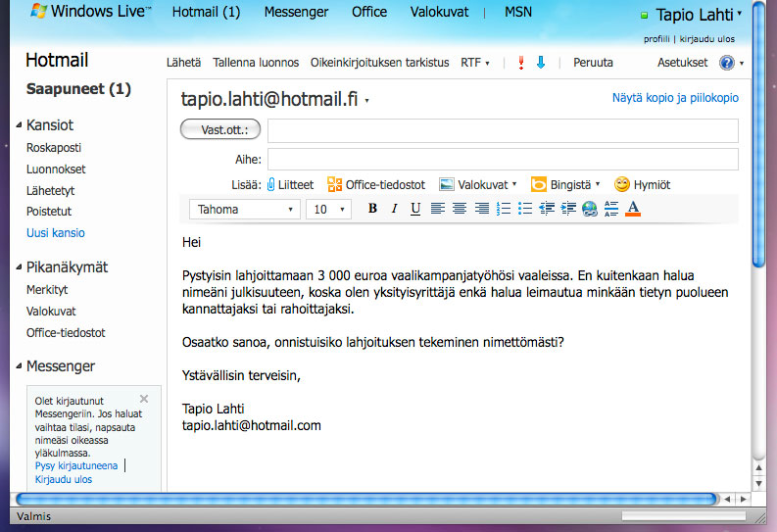Screen dimensions: 777x532
Task: Open Messenger in top navigation
Action: pyautogui.click(x=296, y=12)
